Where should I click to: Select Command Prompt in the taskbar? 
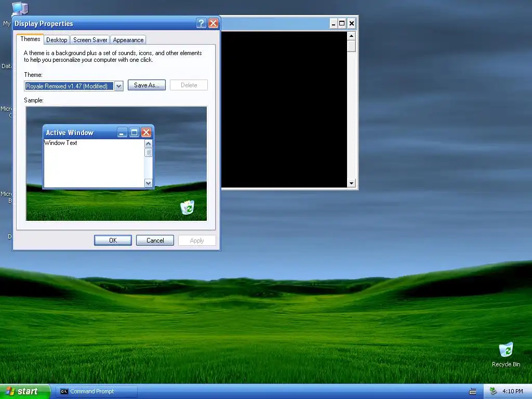(x=96, y=391)
